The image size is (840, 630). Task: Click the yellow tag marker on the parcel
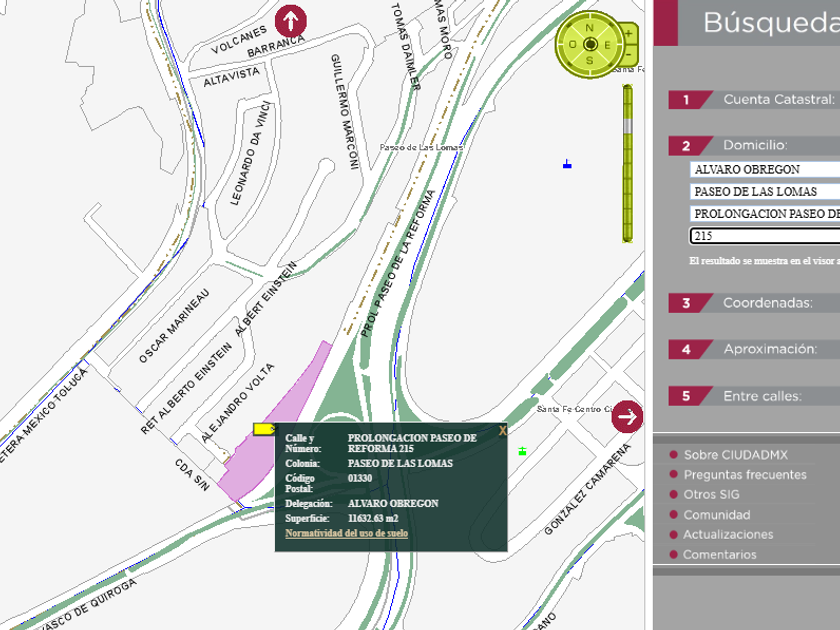264,429
